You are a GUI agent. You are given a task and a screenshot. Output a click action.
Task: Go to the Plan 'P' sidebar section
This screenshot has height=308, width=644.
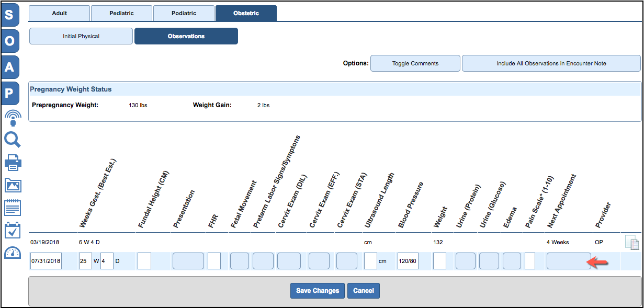coord(10,93)
